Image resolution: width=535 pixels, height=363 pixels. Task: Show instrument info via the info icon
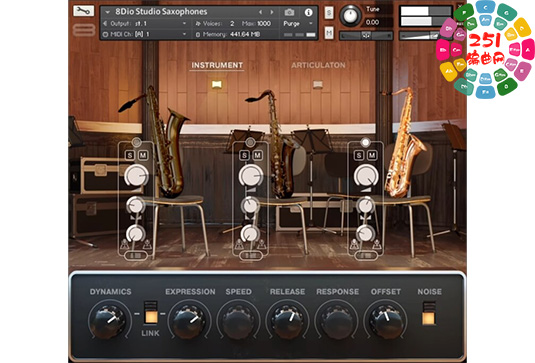pyautogui.click(x=308, y=12)
